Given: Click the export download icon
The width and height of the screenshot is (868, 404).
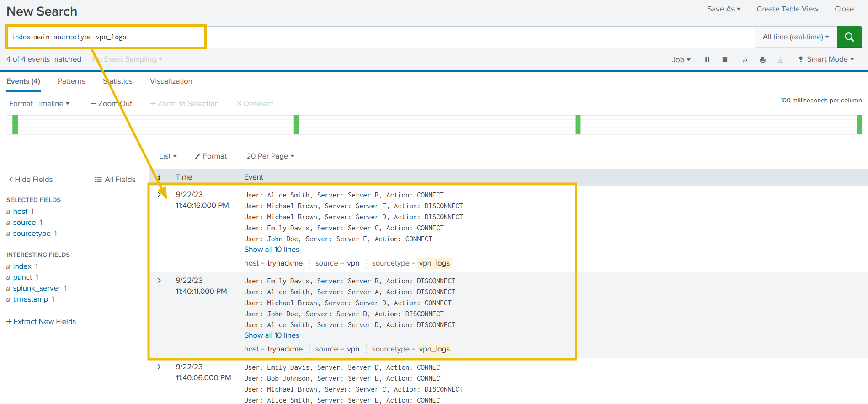Looking at the screenshot, I should [x=780, y=60].
